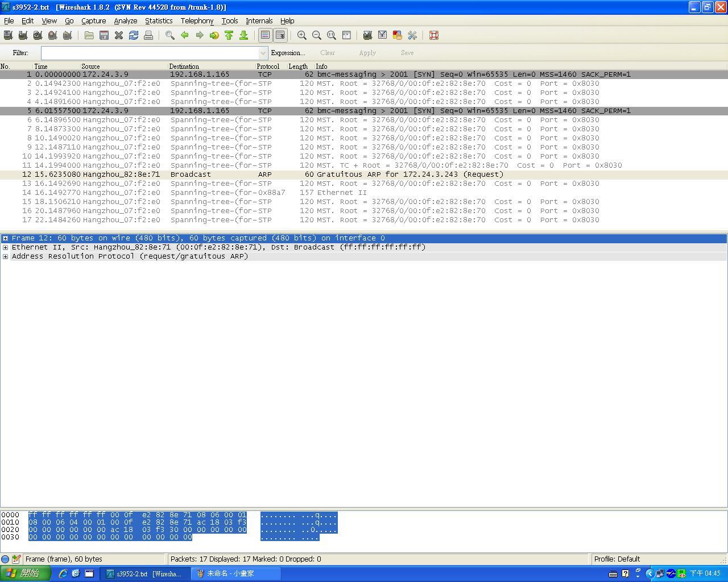Sort packets by the Protocol column header
Viewport: 728px width, 582px height.
tap(271, 66)
